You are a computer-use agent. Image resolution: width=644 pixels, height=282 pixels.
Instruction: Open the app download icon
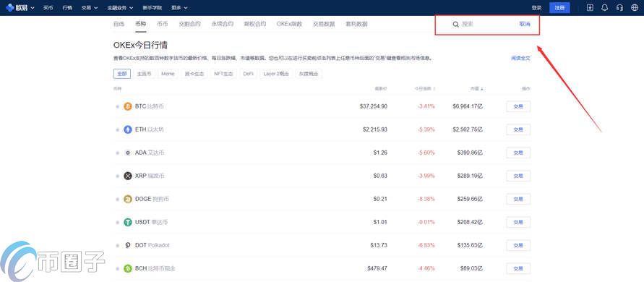point(590,7)
